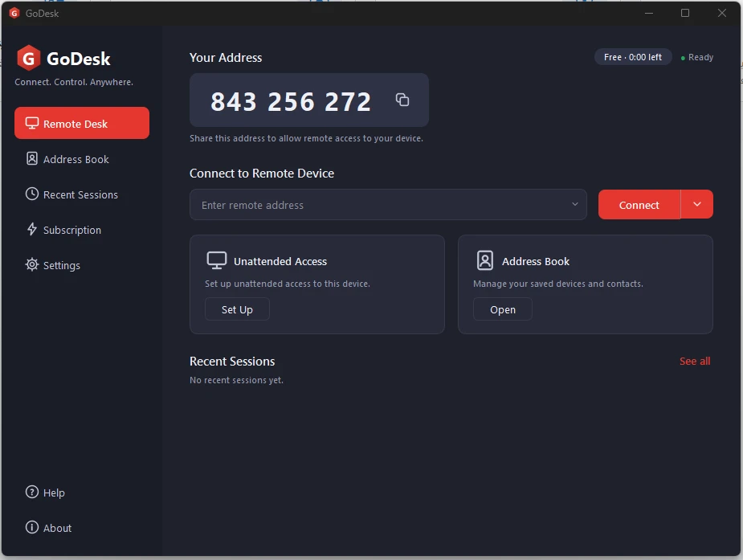Viewport: 743px width, 560px height.
Task: Open the Remote Desk section
Action: [82, 123]
